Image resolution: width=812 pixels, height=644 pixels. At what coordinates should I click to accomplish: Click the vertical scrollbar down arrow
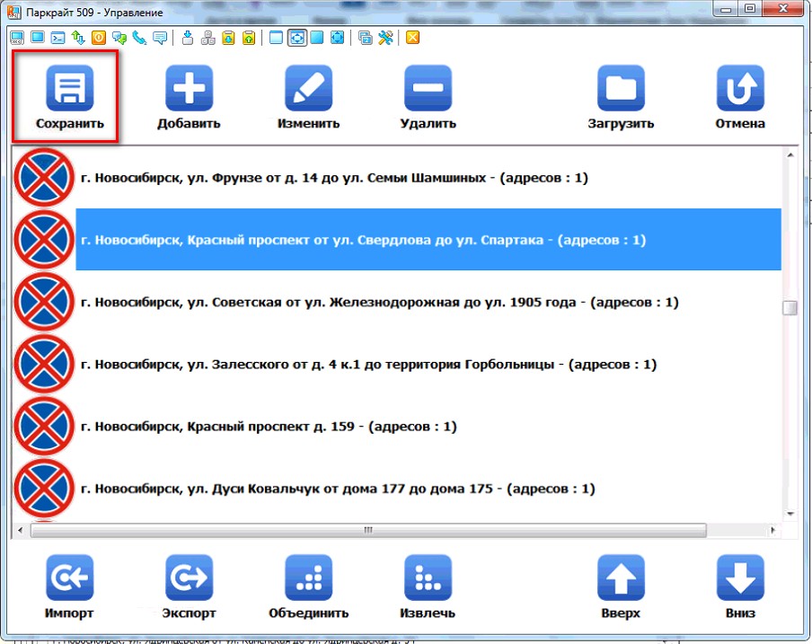pyautogui.click(x=790, y=513)
